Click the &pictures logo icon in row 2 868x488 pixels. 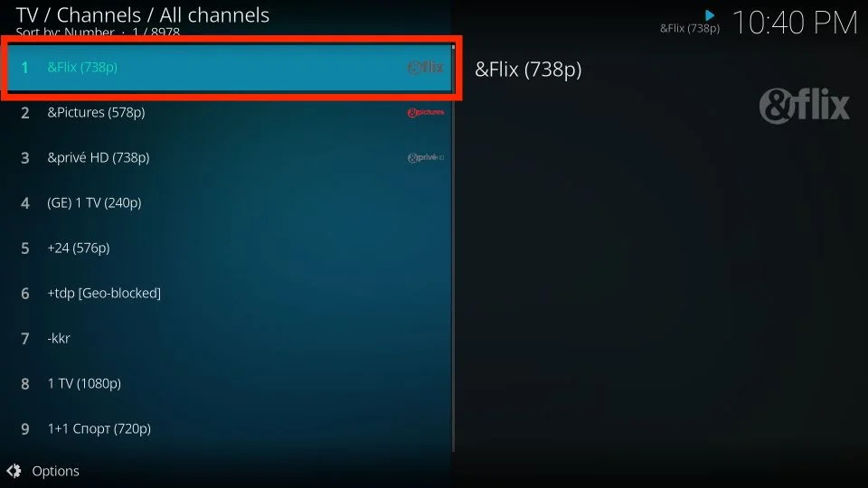pos(425,112)
